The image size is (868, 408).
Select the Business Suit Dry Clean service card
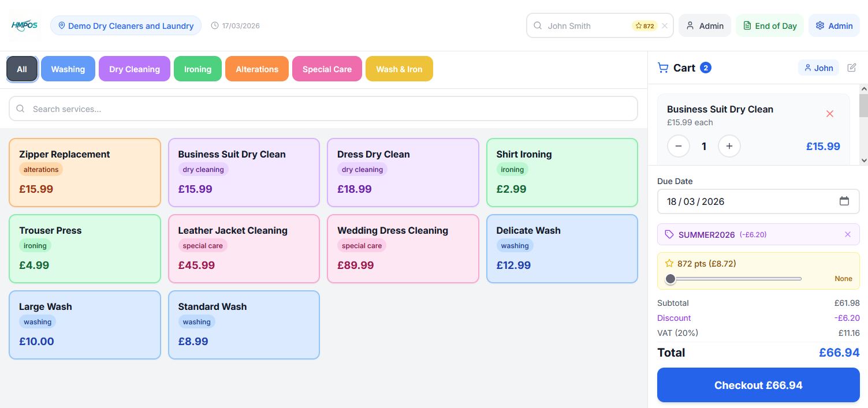tap(244, 173)
